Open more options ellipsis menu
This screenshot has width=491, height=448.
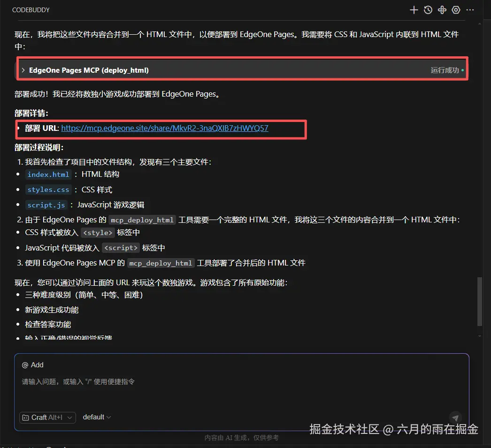470,10
